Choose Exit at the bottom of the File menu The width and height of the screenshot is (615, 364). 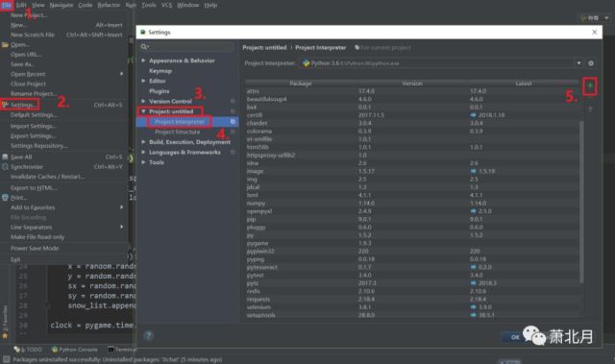(15, 259)
